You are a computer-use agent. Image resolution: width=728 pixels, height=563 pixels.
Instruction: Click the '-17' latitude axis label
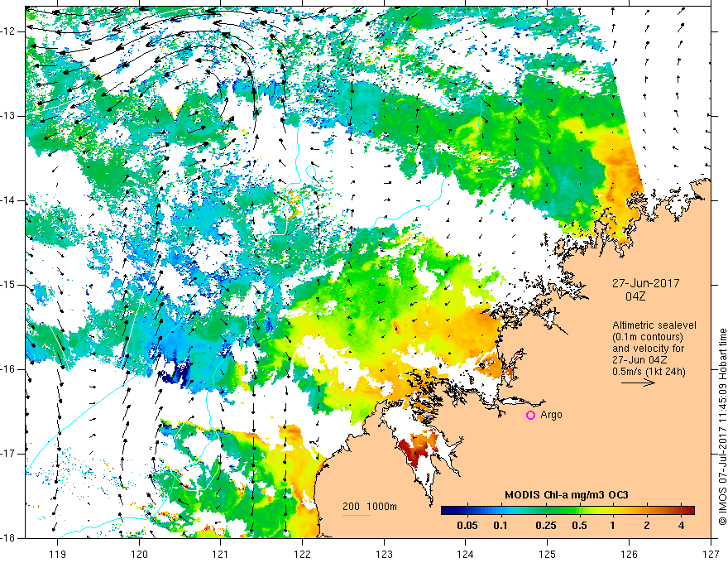coord(9,454)
